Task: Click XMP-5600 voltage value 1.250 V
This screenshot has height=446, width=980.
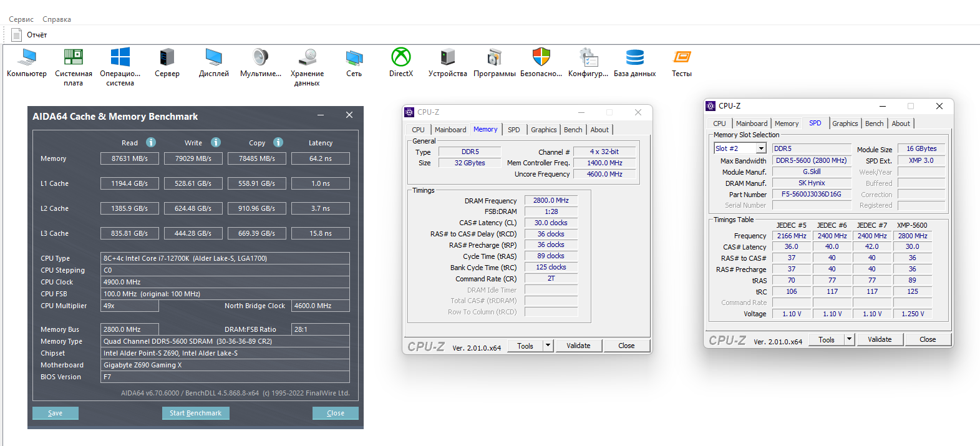Action: (x=913, y=314)
